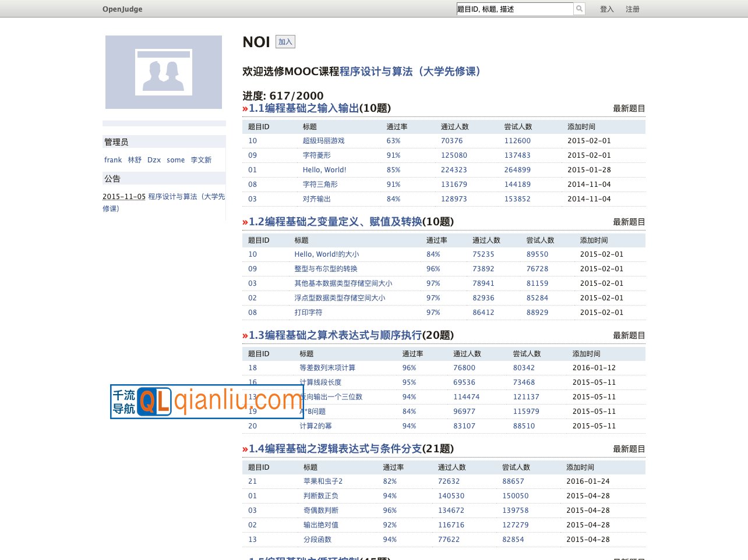The width and height of the screenshot is (748, 560).
Task: Open administrator frank's profile
Action: (113, 160)
